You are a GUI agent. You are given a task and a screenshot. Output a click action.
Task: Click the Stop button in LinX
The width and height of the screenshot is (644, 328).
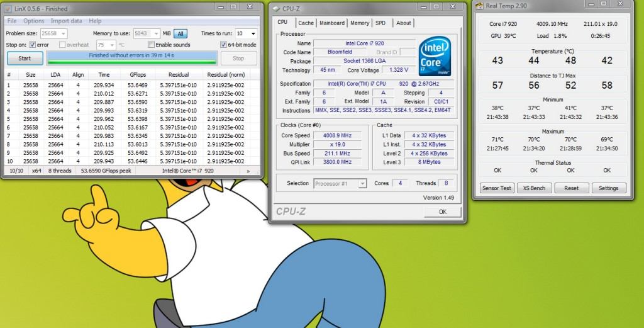(x=238, y=59)
